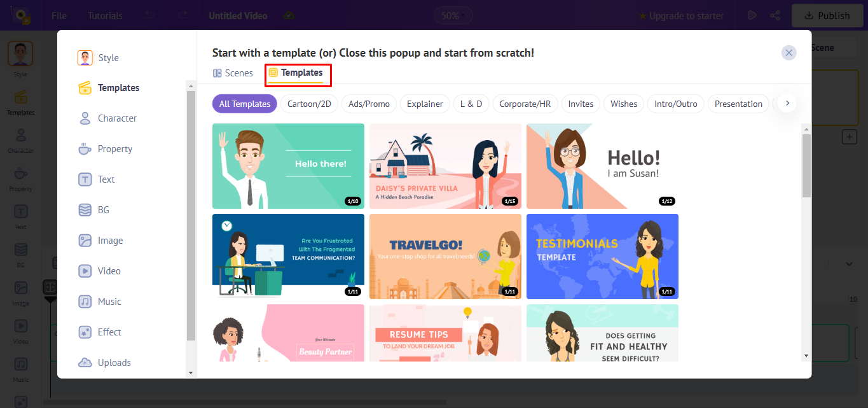Click the Untitled Video title
The height and width of the screenshot is (408, 868).
pyautogui.click(x=238, y=15)
